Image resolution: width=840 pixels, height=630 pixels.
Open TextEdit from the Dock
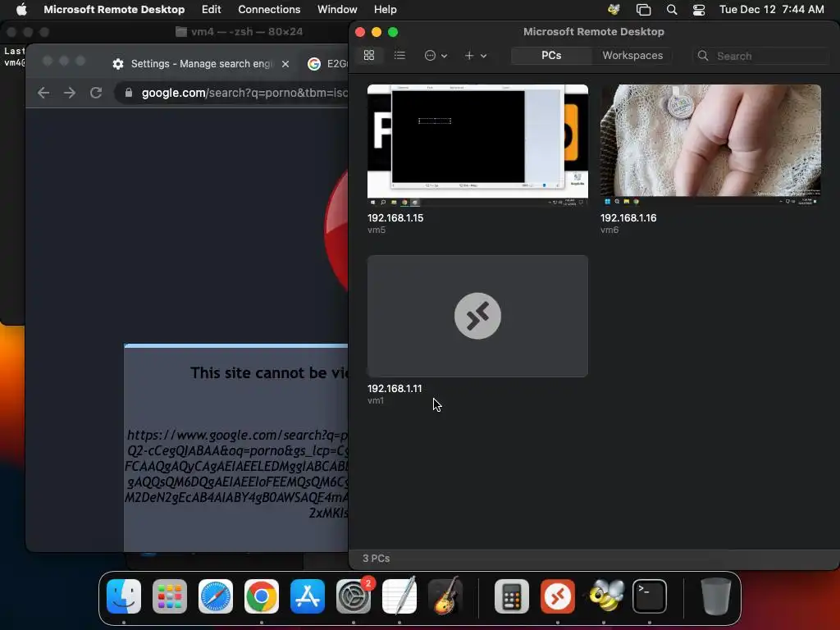(399, 596)
